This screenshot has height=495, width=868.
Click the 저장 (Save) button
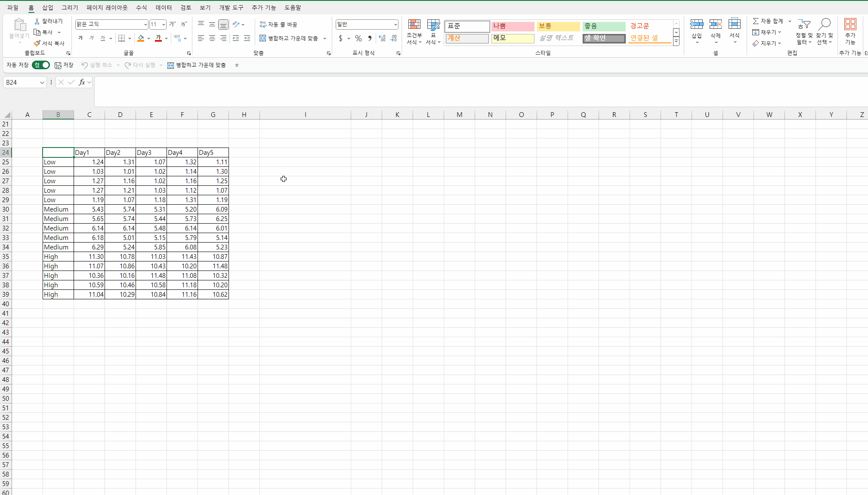tap(64, 65)
